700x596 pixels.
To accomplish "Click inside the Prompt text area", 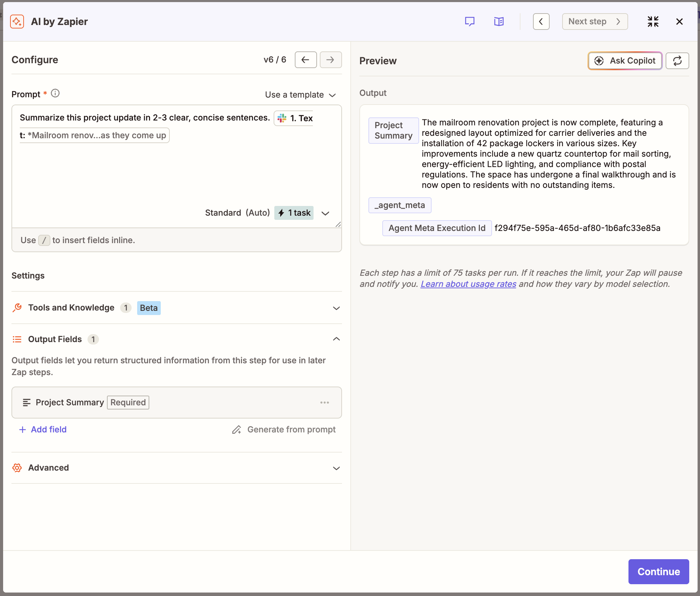I will 176,170.
